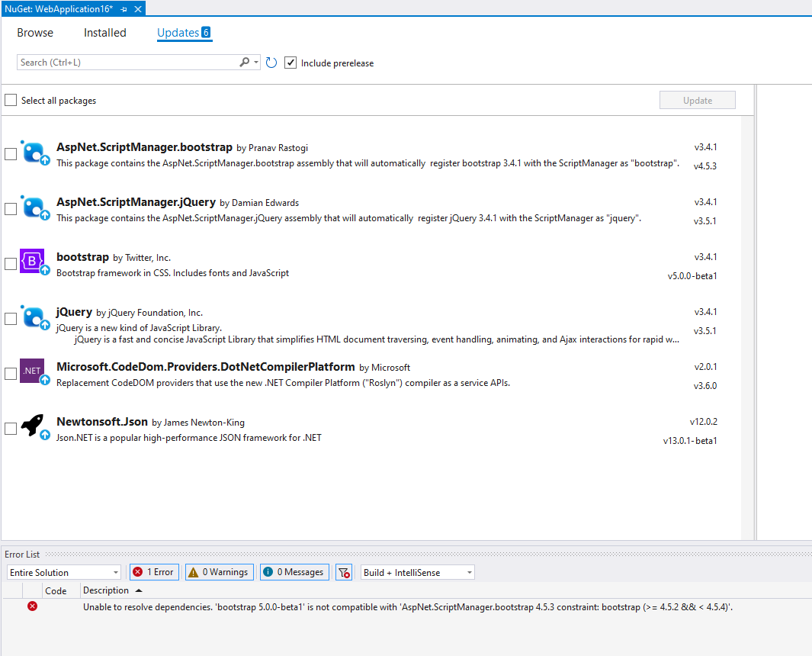Image resolution: width=812 pixels, height=656 pixels.
Task: Pin the NuGet WebApplication16 tab
Action: tap(124, 9)
